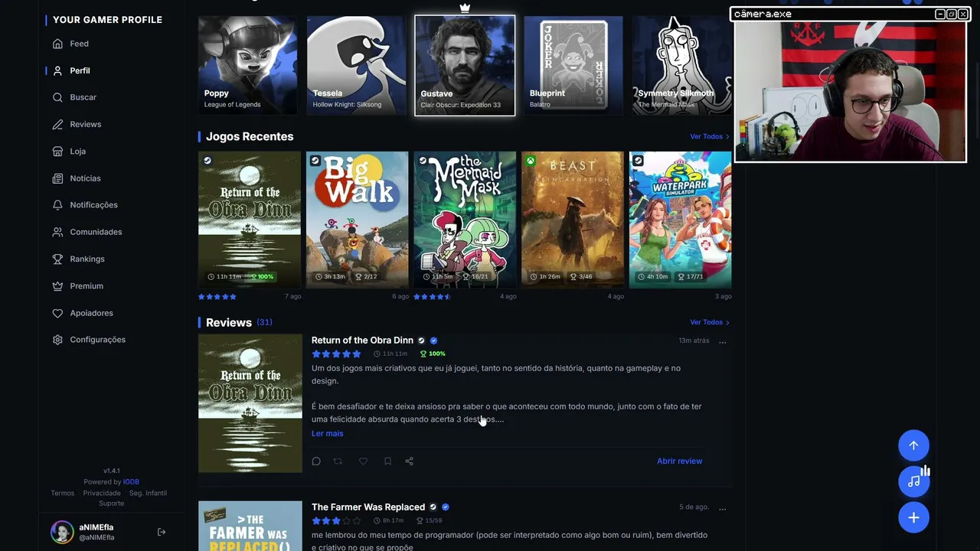The width and height of the screenshot is (980, 551).
Task: Open The Mermaid Mask game cover
Action: tap(465, 220)
